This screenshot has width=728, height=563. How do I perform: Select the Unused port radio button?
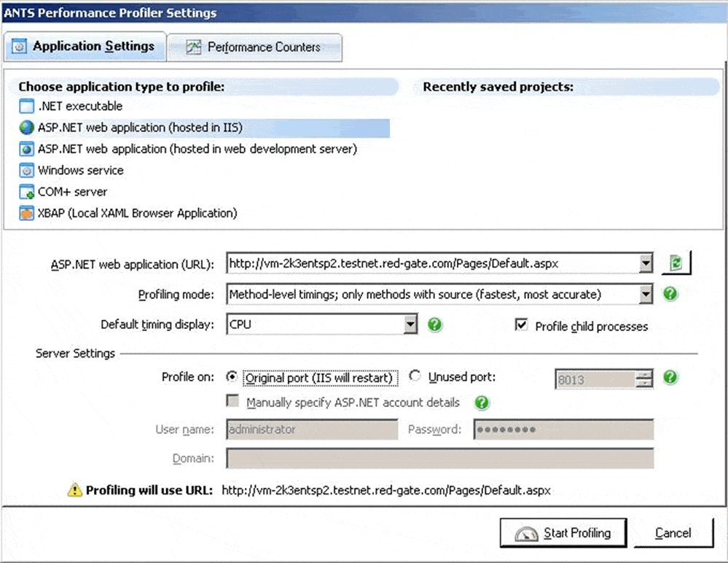(x=415, y=376)
